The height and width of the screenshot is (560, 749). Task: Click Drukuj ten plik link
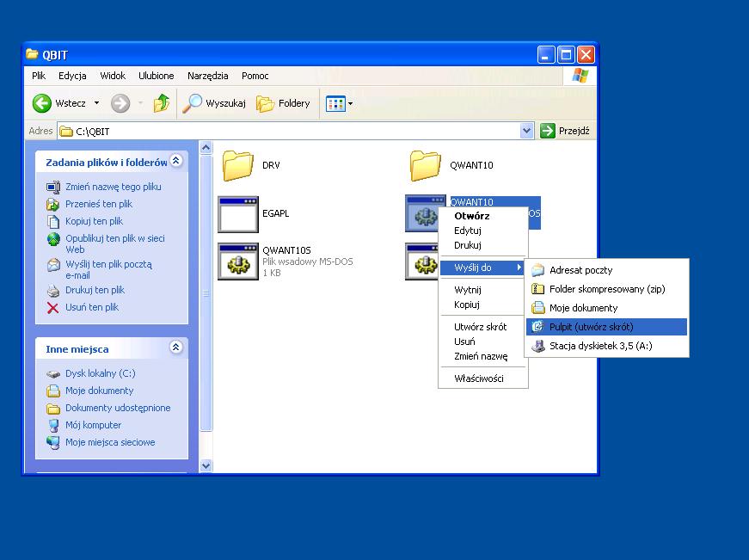[95, 290]
